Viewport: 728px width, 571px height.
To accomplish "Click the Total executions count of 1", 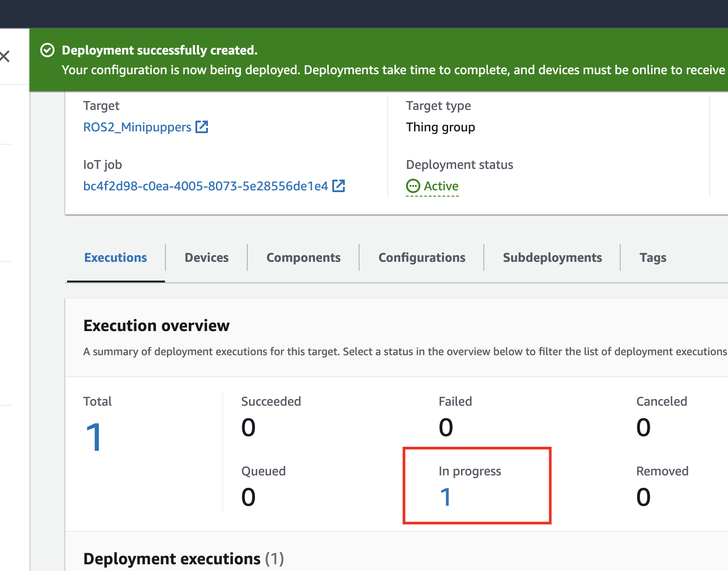I will click(94, 437).
